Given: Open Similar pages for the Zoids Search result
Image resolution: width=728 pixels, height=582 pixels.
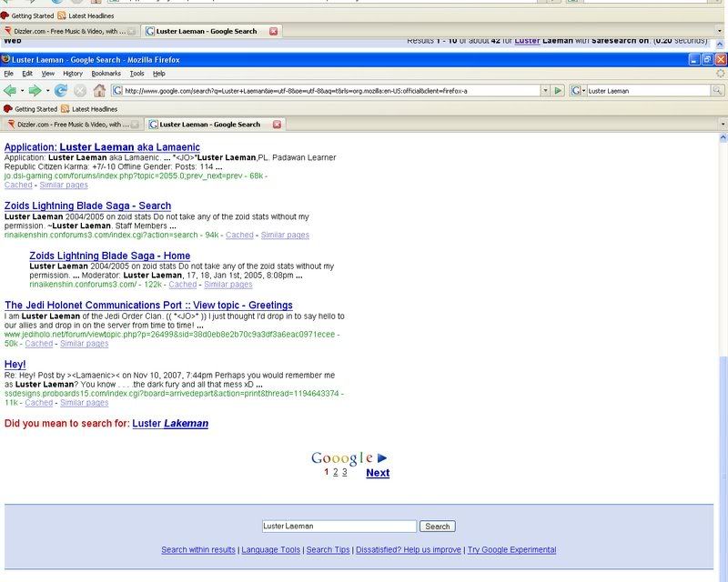Looking at the screenshot, I should coord(285,235).
